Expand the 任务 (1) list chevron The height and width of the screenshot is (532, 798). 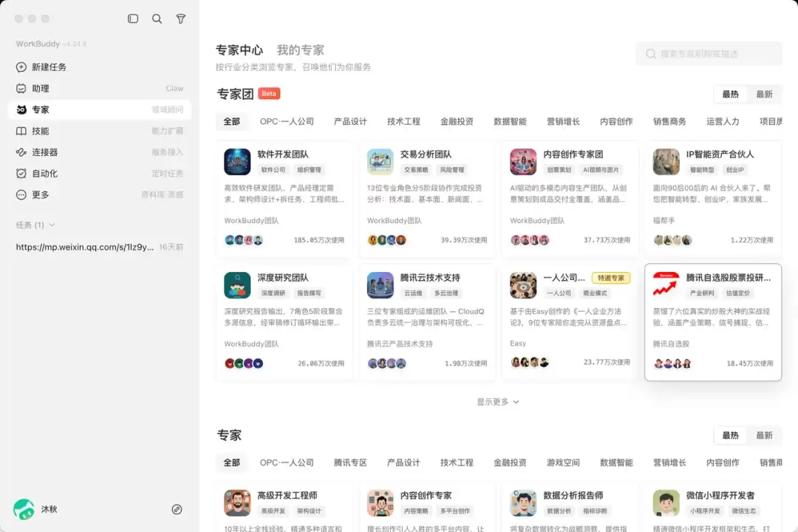(52, 225)
